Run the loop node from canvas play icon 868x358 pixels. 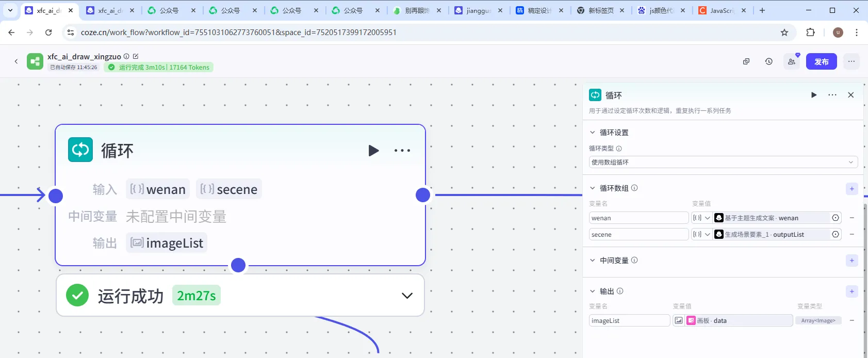click(x=373, y=151)
